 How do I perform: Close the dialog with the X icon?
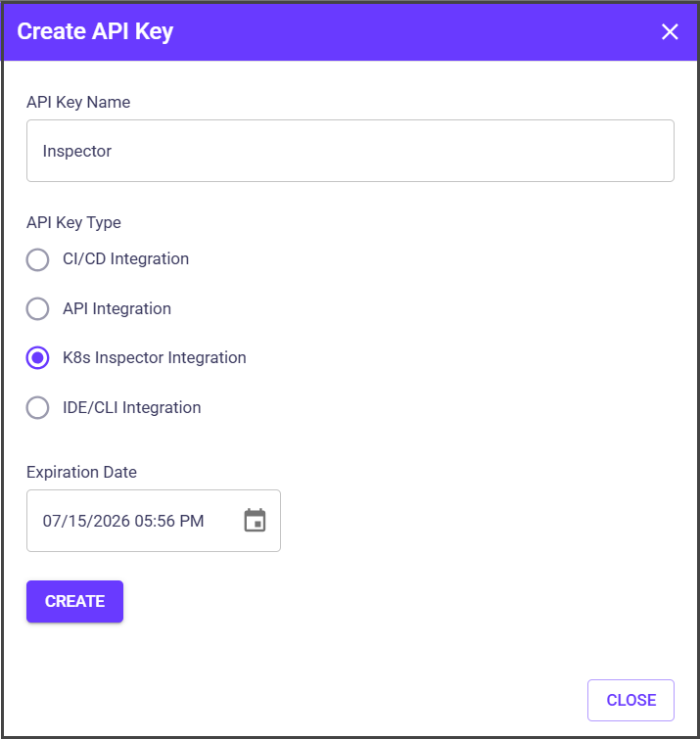[670, 32]
